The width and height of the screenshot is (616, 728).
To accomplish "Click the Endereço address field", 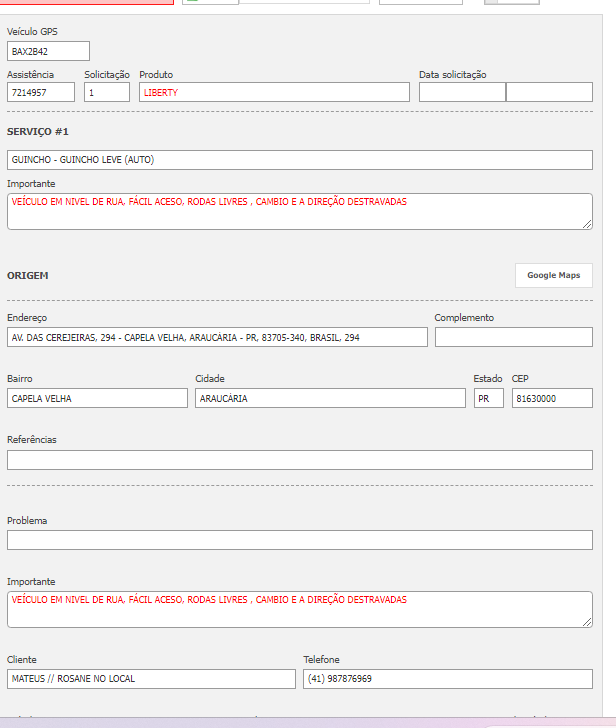I will click(217, 337).
